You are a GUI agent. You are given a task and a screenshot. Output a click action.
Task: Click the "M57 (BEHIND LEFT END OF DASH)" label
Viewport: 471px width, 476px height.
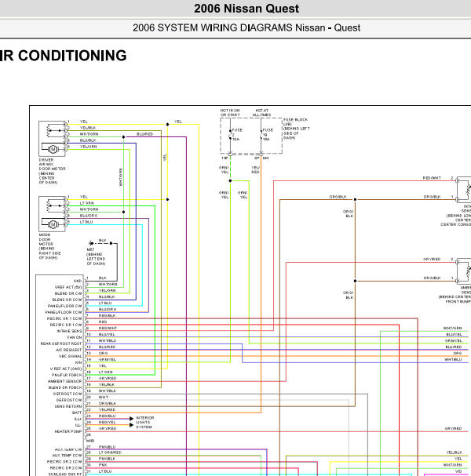pyautogui.click(x=96, y=256)
